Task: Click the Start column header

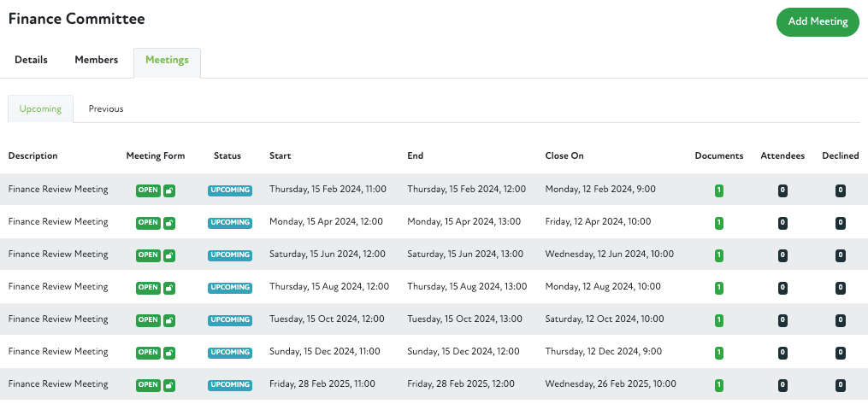Action: coord(280,155)
